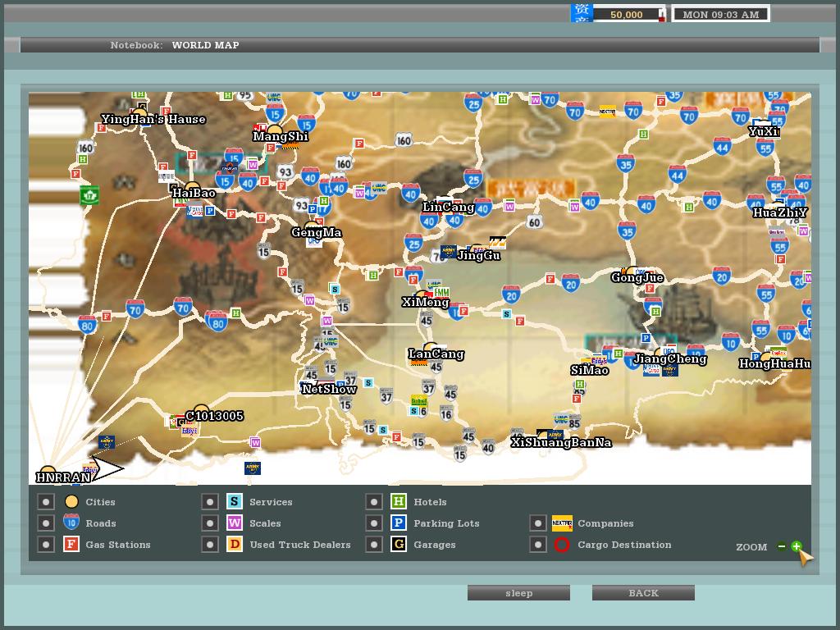Click the money amount 50,000 display
This screenshot has height=630, width=840.
coord(626,15)
